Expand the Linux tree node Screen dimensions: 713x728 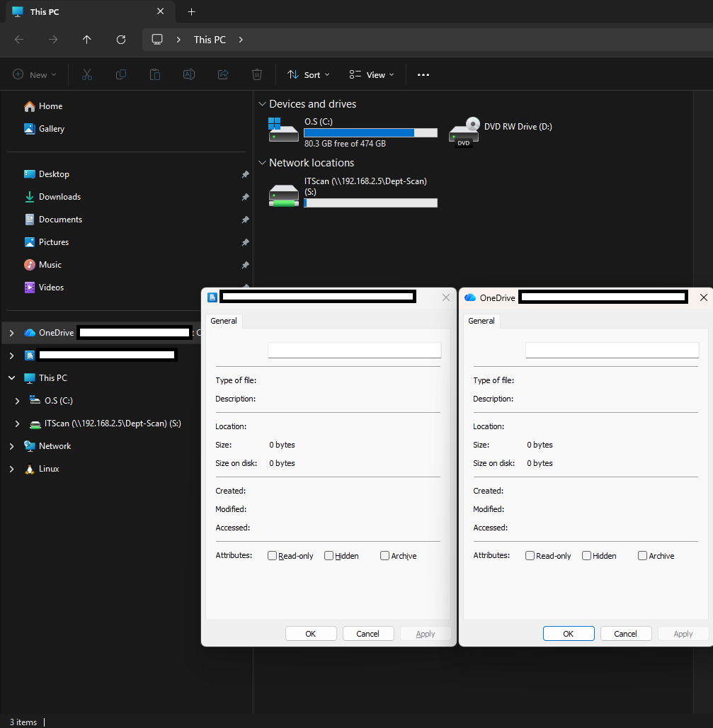[x=11, y=469]
